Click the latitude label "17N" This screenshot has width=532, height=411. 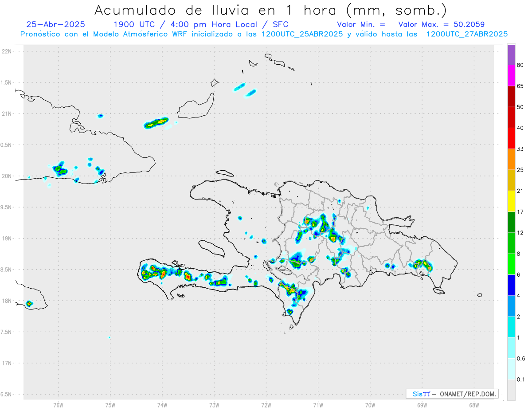(8, 363)
